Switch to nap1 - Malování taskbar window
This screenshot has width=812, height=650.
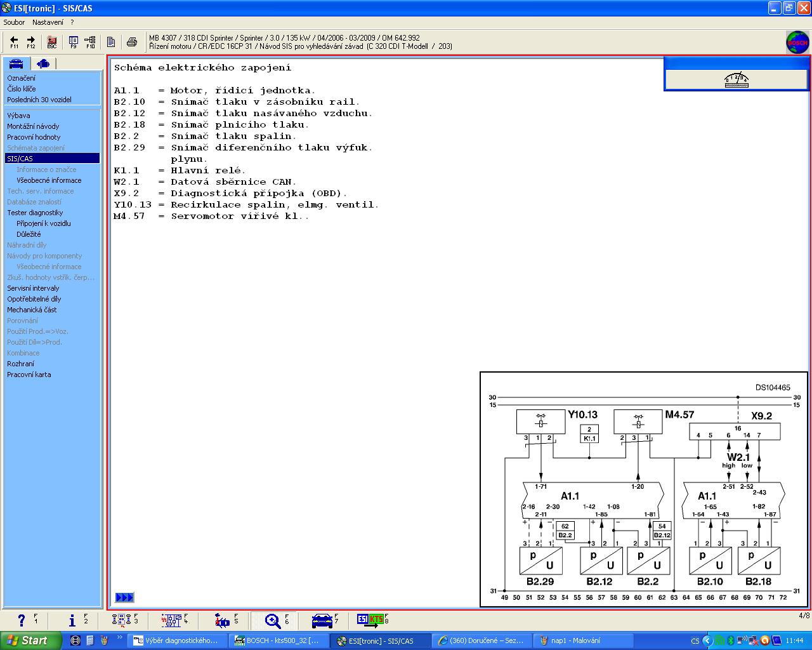coord(582,640)
